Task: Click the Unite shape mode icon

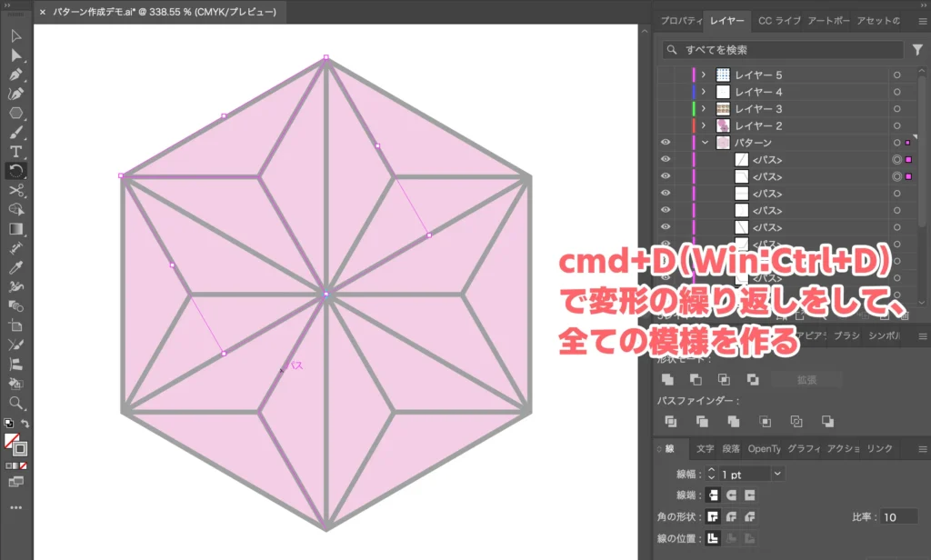Action: (x=667, y=379)
